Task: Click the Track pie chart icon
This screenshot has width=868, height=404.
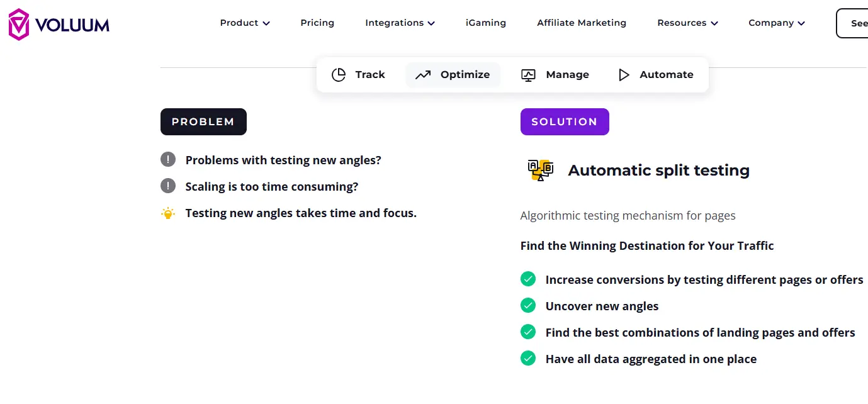Action: pyautogui.click(x=339, y=75)
